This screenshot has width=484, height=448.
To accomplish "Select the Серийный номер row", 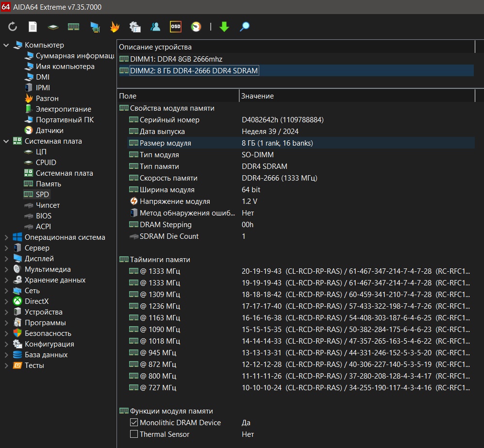I will (301, 120).
